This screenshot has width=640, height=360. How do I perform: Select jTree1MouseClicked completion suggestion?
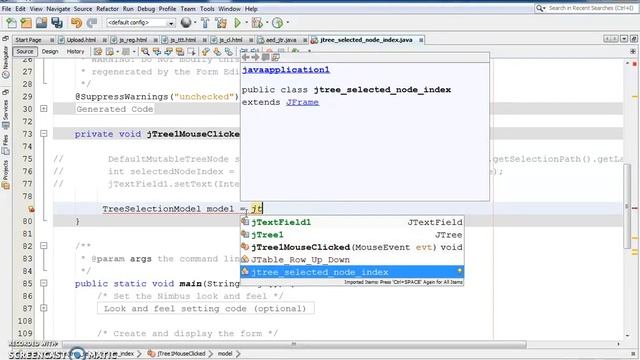pyautogui.click(x=352, y=247)
